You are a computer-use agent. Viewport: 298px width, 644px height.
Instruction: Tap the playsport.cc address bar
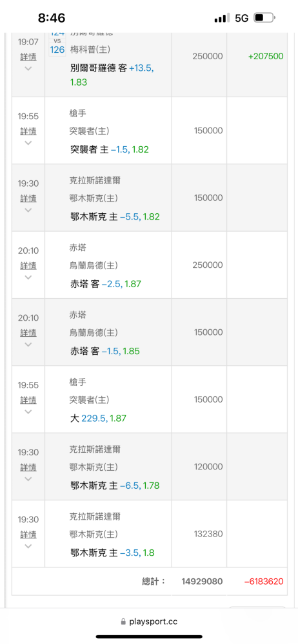click(x=149, y=622)
